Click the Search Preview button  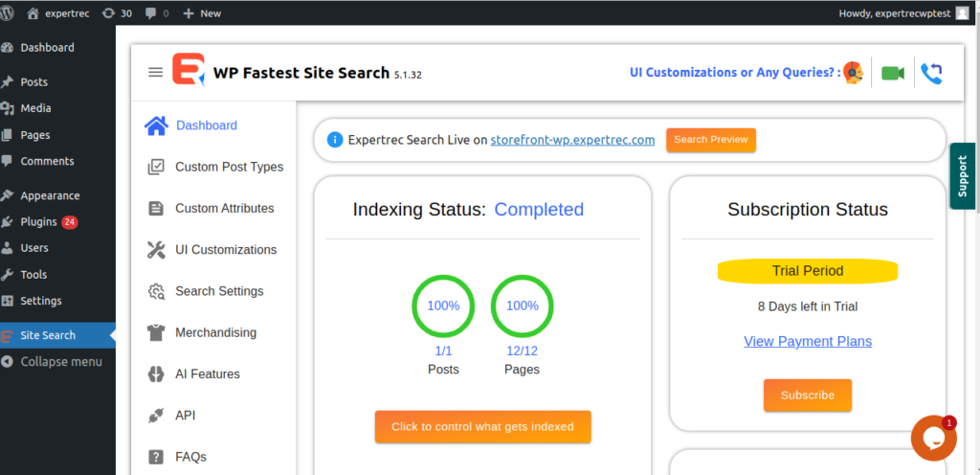710,140
